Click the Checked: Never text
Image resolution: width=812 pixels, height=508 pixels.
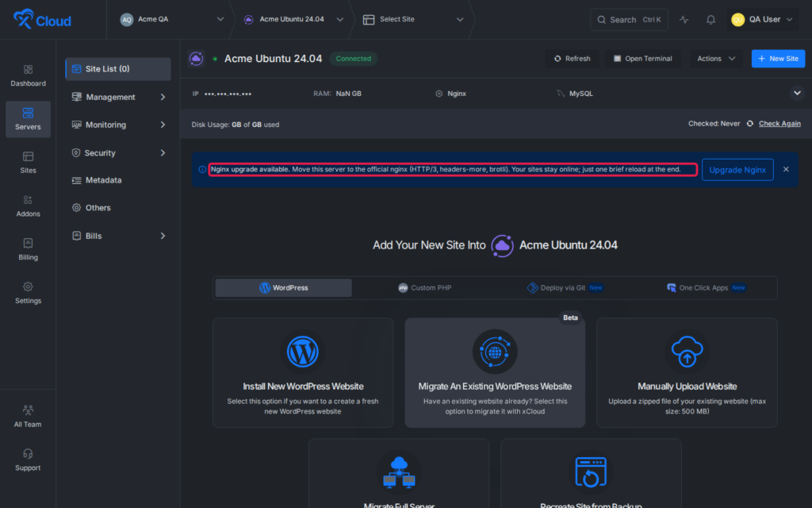[x=714, y=123]
